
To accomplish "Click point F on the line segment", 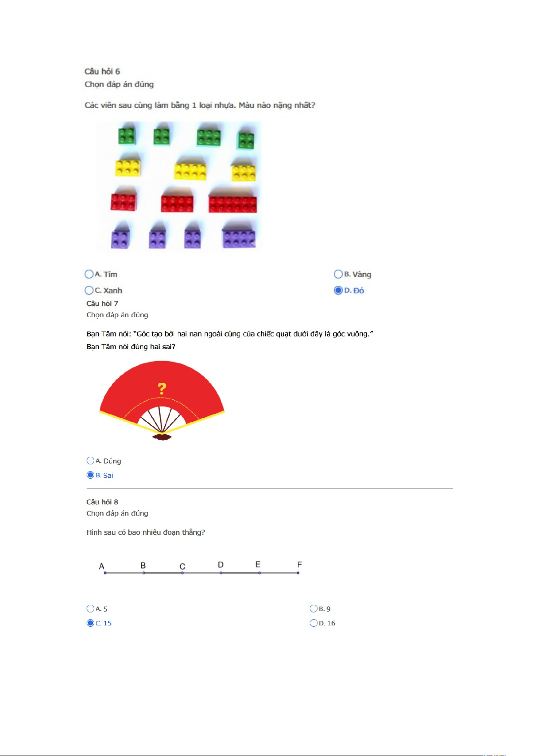I will [298, 573].
